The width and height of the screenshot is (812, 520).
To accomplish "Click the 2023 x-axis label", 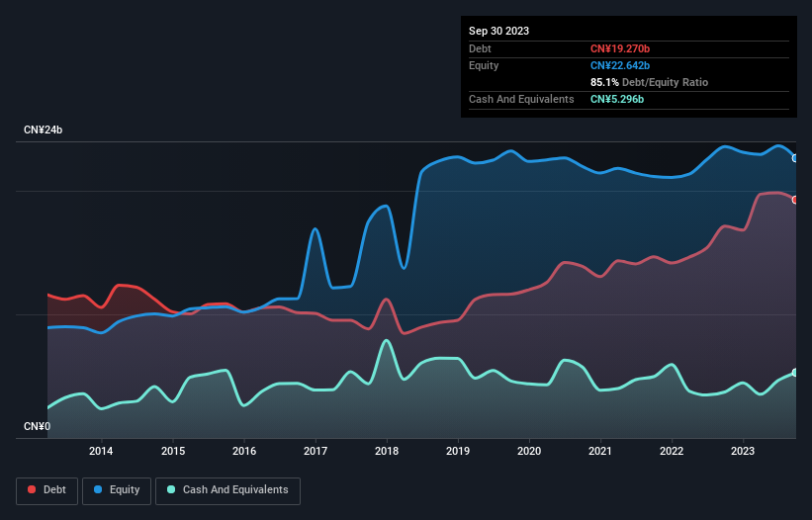I will click(743, 451).
